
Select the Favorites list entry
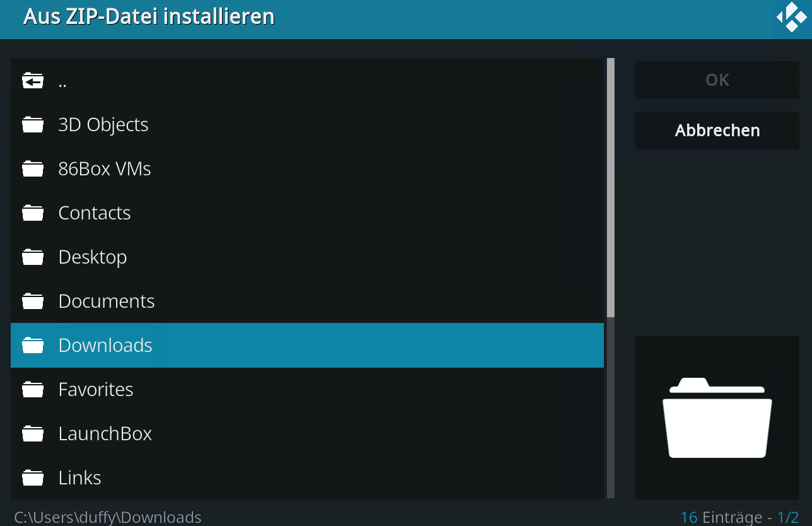click(307, 389)
